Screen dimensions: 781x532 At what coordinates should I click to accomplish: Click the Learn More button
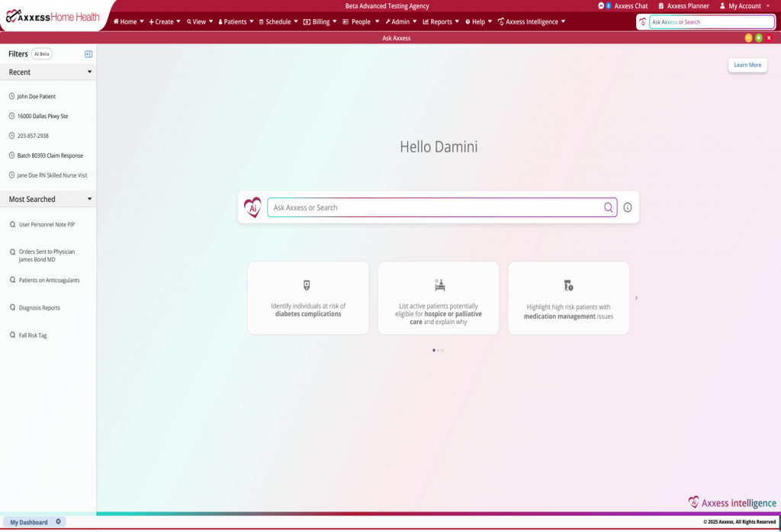pos(747,65)
